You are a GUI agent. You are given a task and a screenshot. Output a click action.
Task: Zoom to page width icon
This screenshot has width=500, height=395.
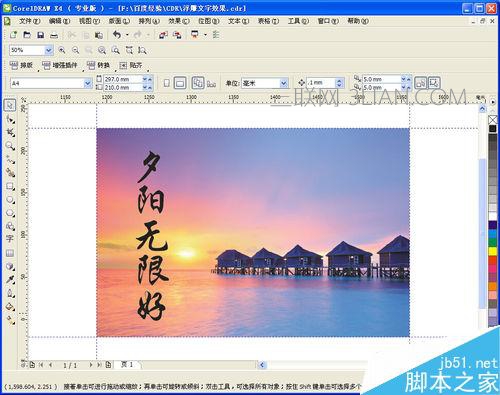click(x=129, y=50)
